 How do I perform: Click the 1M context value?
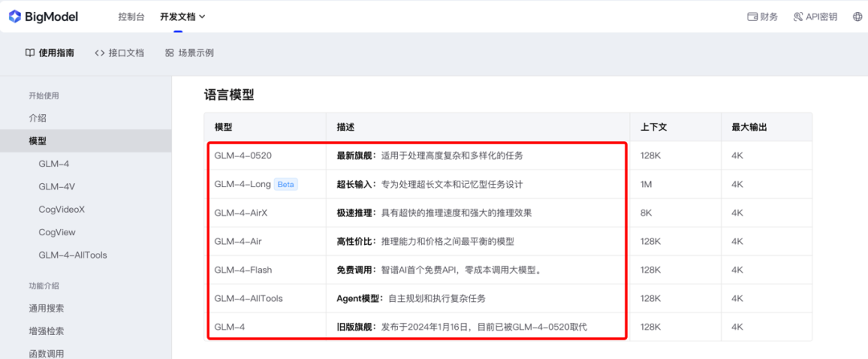coord(646,184)
